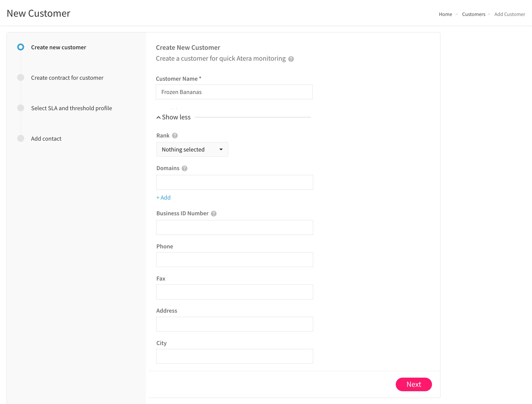The image size is (532, 404).
Task: Click into the Phone input field
Action: [235, 260]
